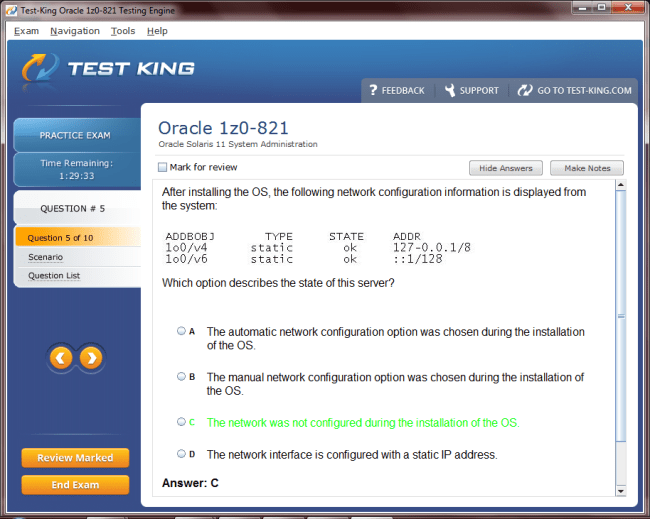Select answer C, network was not configured

pos(181,422)
